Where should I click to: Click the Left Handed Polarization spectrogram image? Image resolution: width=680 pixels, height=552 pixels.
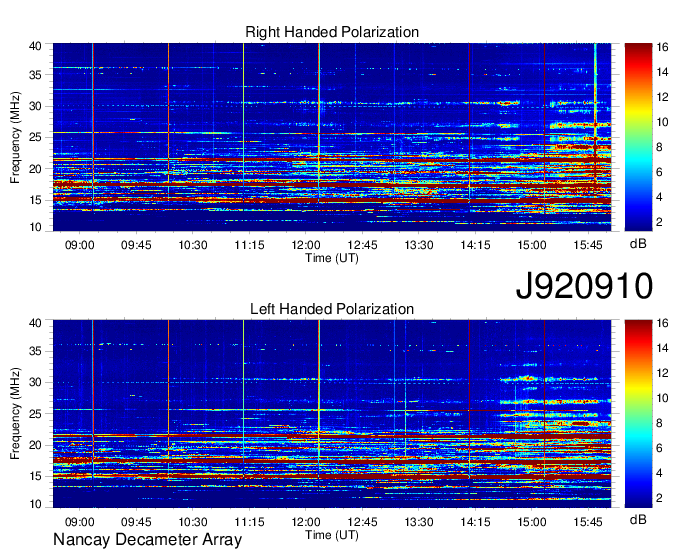[x=332, y=414]
